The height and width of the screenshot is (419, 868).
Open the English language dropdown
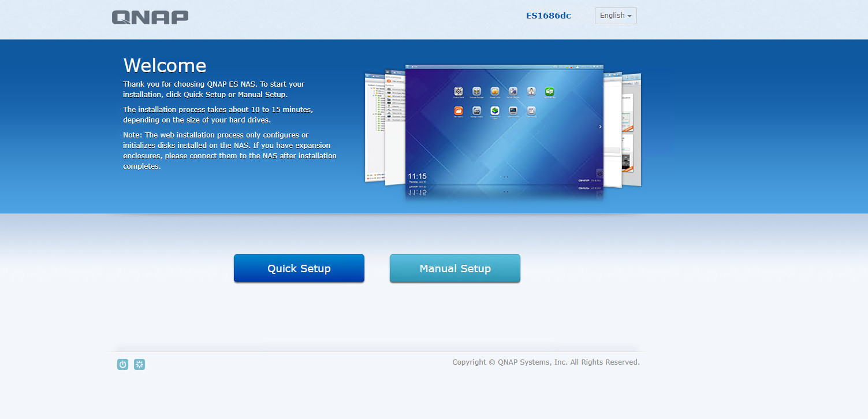pyautogui.click(x=616, y=16)
